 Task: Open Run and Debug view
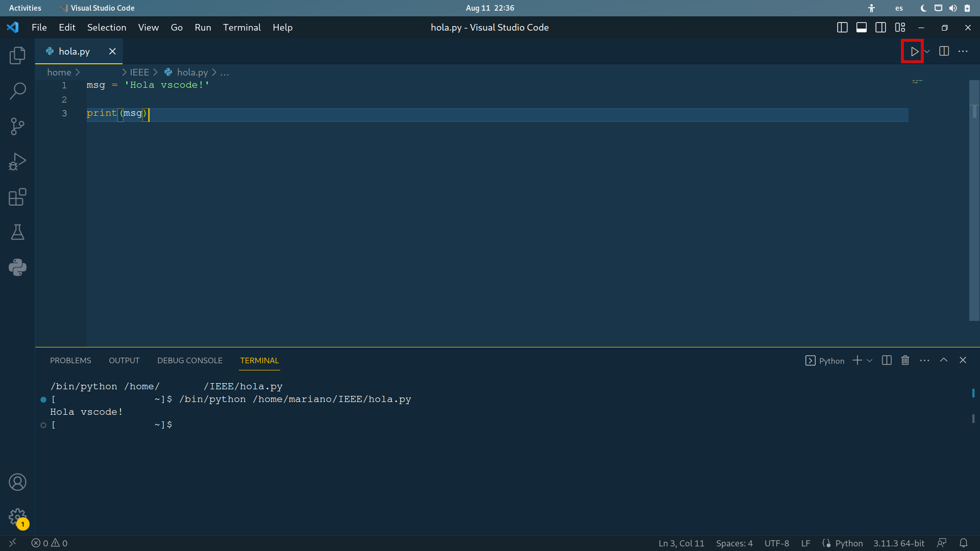pyautogui.click(x=17, y=162)
